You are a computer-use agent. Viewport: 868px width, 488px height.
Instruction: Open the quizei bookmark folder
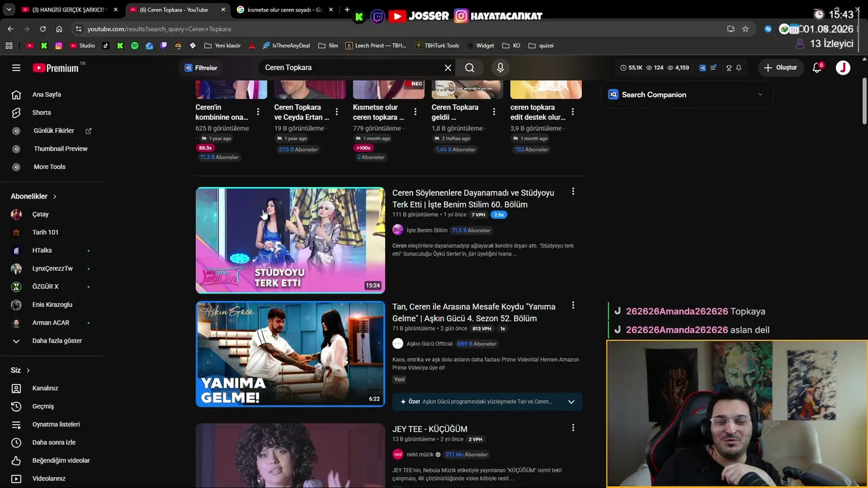(x=541, y=45)
